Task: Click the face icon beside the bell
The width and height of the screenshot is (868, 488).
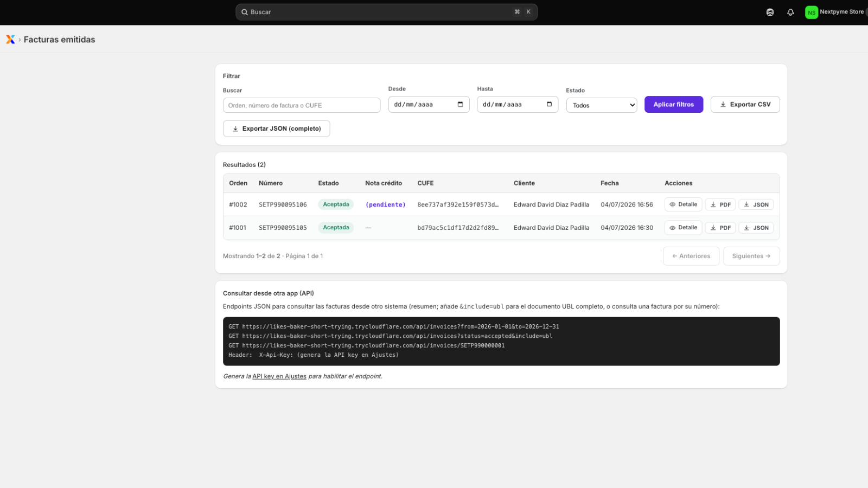Action: [770, 12]
